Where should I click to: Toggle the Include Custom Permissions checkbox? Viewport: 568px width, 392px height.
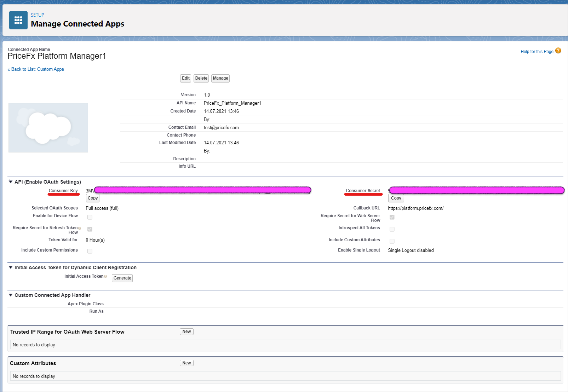click(90, 251)
